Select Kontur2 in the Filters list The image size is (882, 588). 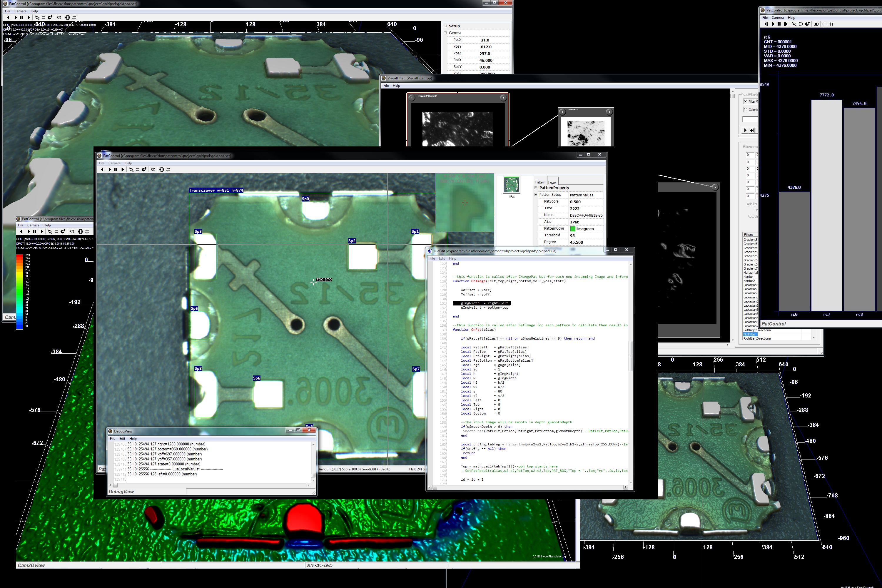point(749,280)
